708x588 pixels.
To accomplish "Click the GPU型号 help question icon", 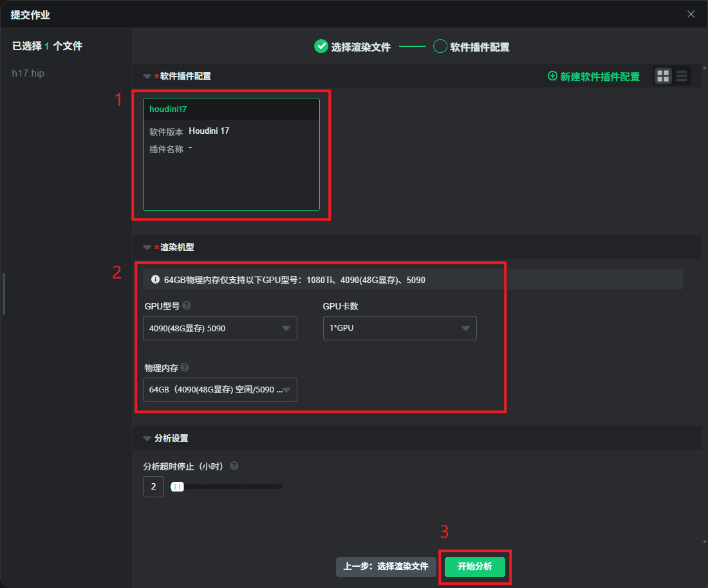I will click(187, 306).
